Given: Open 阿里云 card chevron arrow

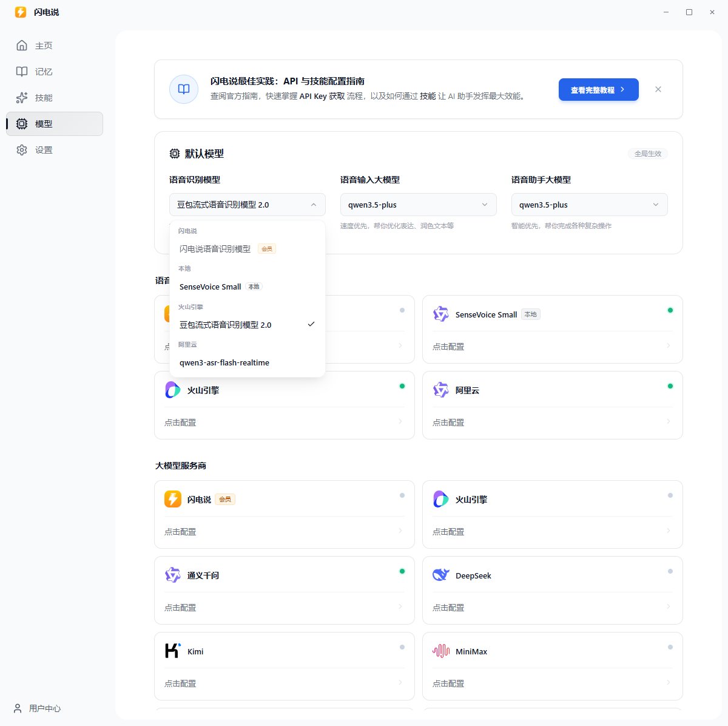Looking at the screenshot, I should pos(669,422).
